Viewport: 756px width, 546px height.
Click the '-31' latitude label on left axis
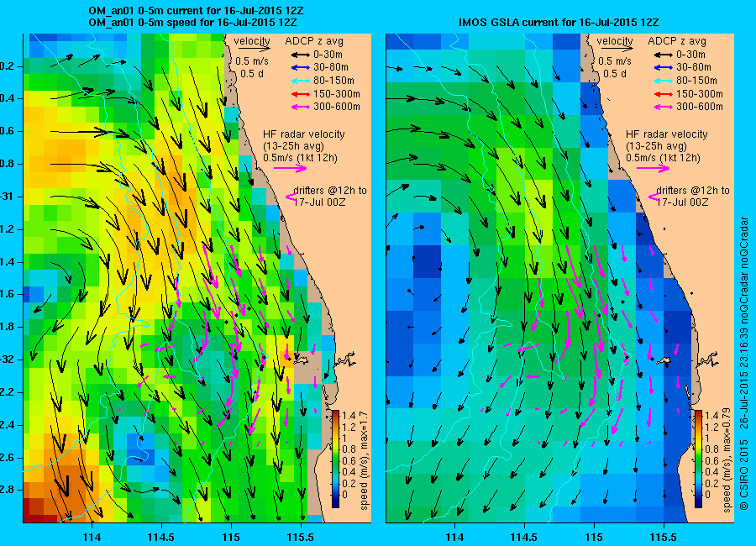point(8,197)
